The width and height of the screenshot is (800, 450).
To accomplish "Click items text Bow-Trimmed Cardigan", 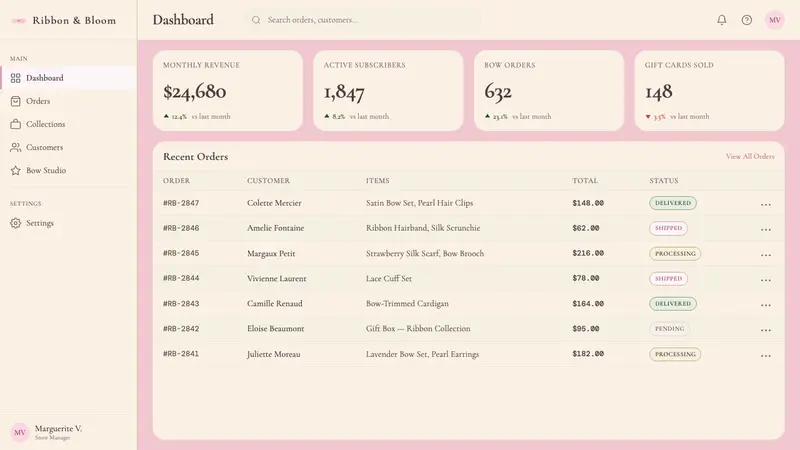I will (407, 304).
